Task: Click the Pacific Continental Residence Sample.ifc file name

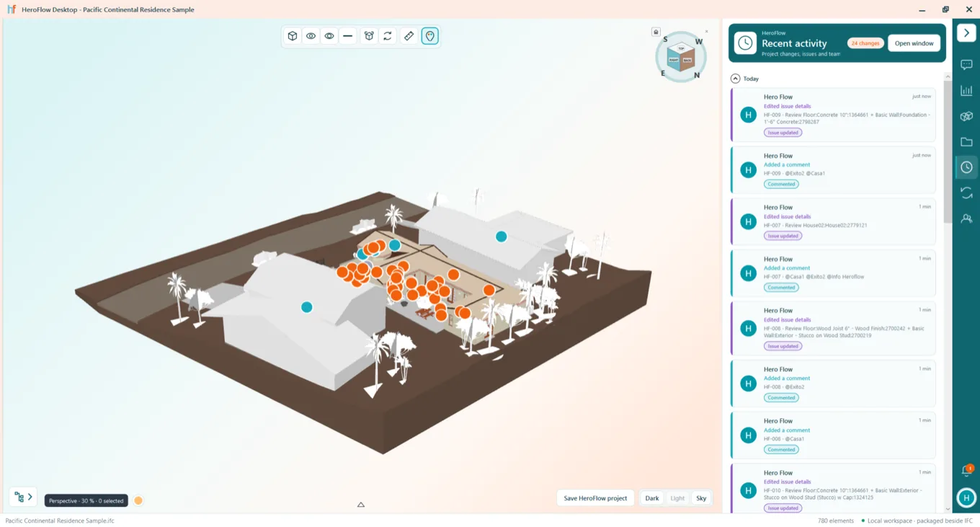Action: (60, 521)
